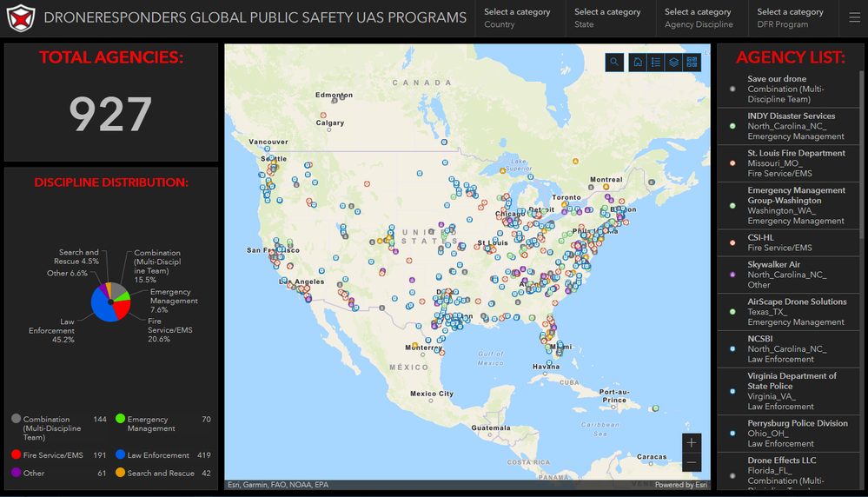Click the blue dot beside Virginia Department of State Police
The image size is (868, 497).
(732, 391)
